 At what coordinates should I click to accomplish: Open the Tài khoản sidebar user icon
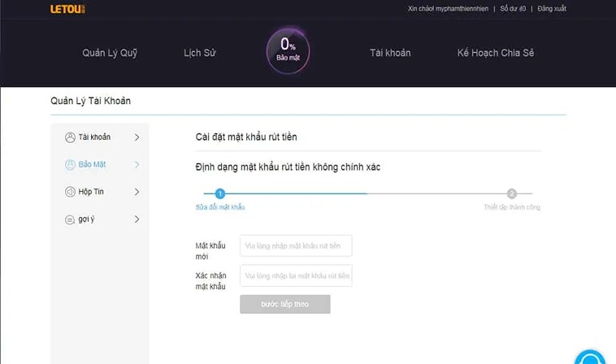pyautogui.click(x=70, y=137)
